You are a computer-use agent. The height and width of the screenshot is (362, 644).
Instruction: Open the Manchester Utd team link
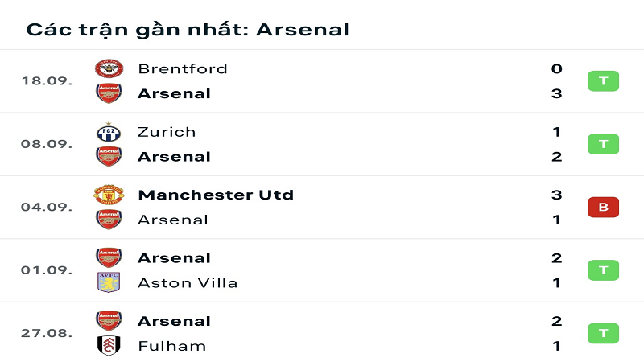(x=216, y=195)
